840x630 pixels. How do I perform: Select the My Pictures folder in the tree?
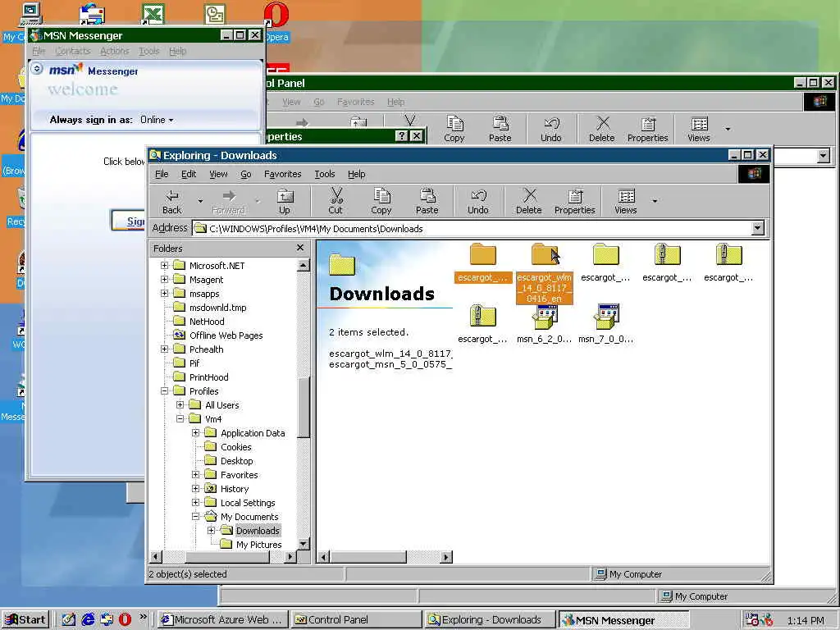tap(258, 545)
